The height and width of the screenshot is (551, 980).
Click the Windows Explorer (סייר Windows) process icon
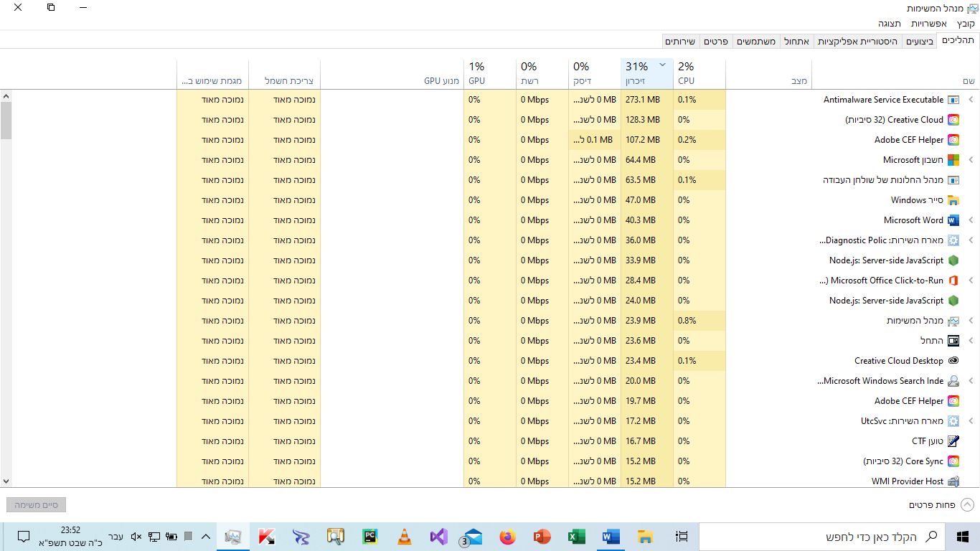953,200
